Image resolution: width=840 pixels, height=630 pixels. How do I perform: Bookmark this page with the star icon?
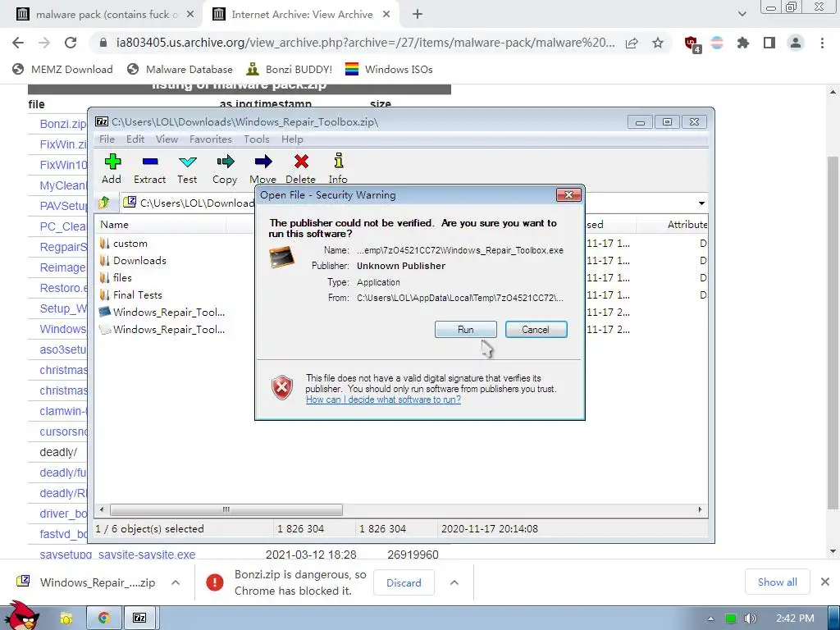coord(658,43)
